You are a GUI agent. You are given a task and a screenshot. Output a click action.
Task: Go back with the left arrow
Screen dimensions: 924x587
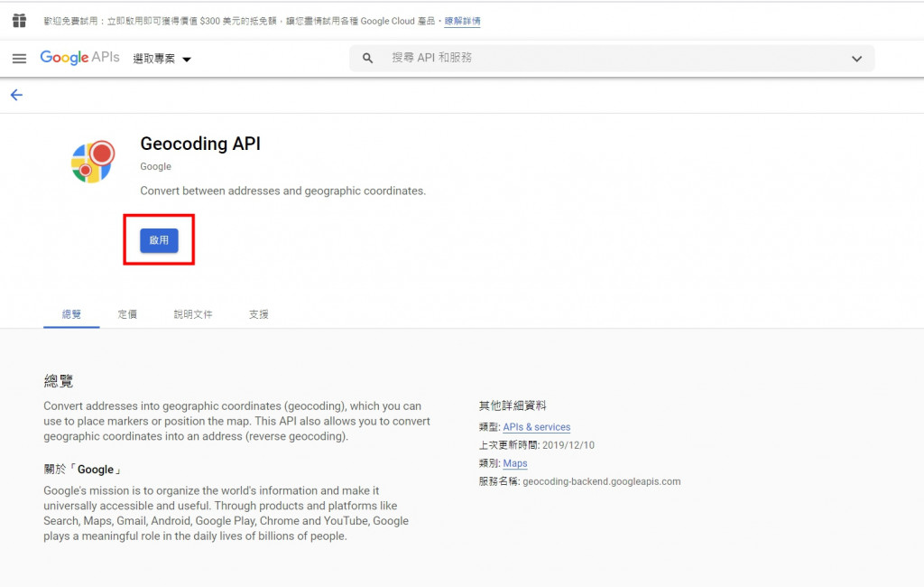coord(16,95)
